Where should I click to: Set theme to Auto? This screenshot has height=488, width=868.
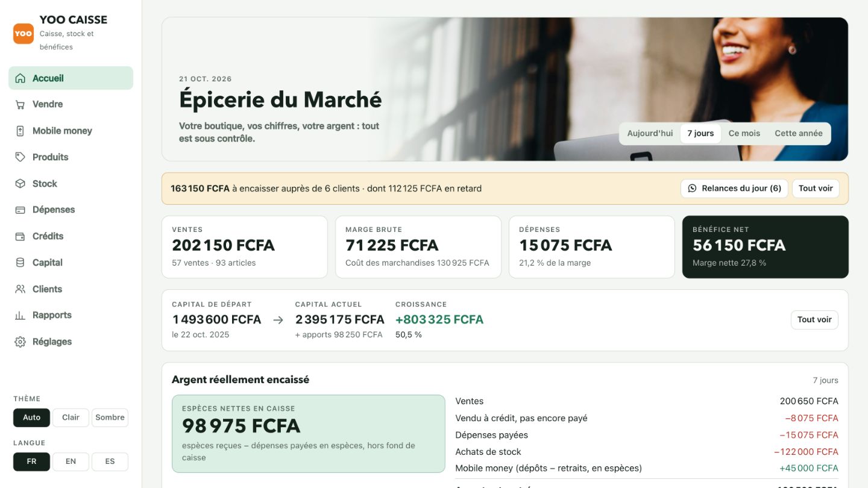pyautogui.click(x=31, y=418)
